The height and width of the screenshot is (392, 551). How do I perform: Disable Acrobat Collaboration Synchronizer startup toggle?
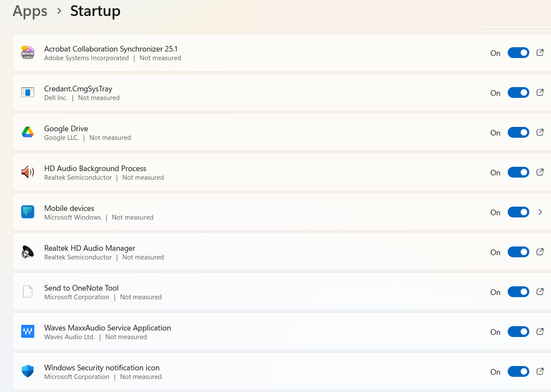coord(519,53)
